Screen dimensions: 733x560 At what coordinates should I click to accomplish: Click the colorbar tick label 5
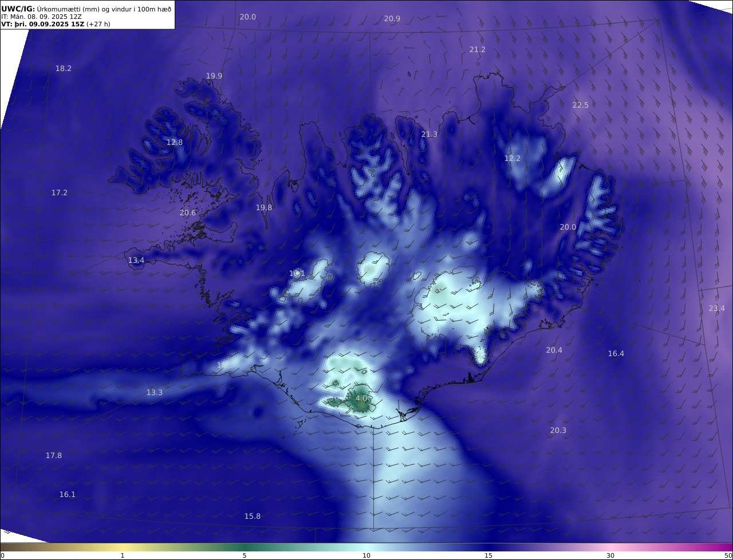245,555
